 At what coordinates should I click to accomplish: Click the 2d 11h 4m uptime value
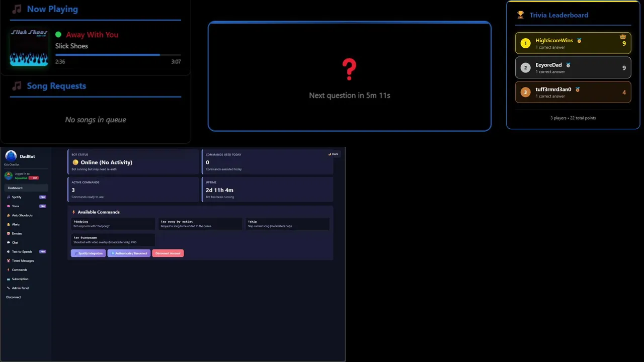point(219,190)
